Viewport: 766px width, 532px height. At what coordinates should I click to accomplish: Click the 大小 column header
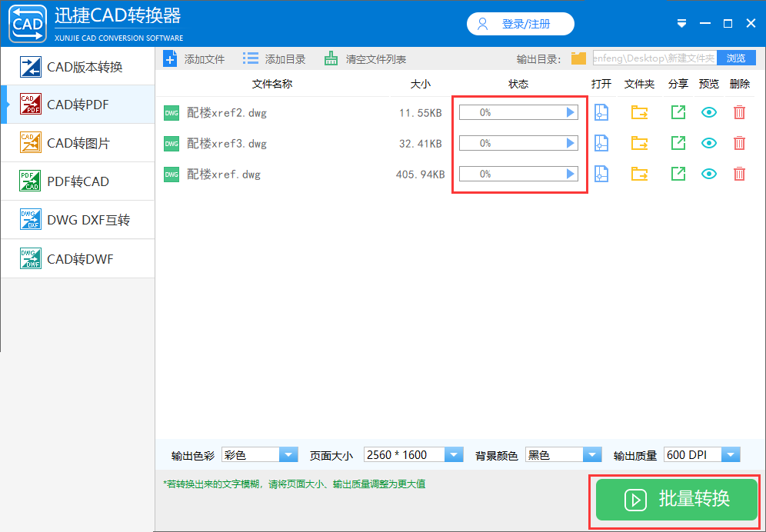[421, 84]
